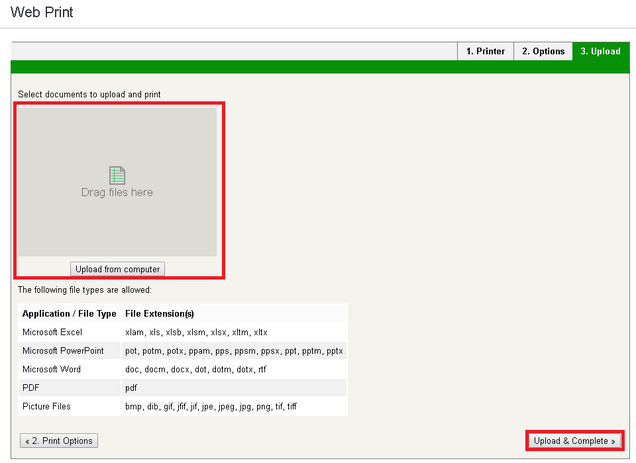Switch to the 2. Options tab

pyautogui.click(x=543, y=51)
